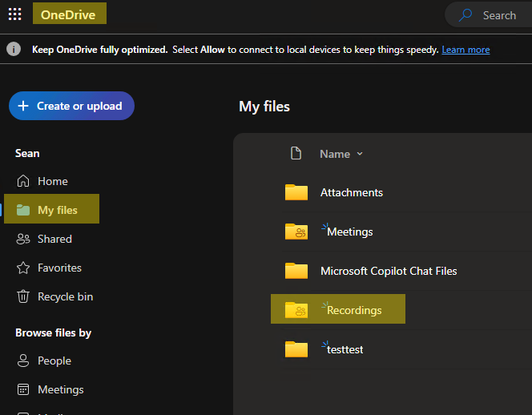Open the Shared section
Viewport: 532px width, 415px height.
54,239
